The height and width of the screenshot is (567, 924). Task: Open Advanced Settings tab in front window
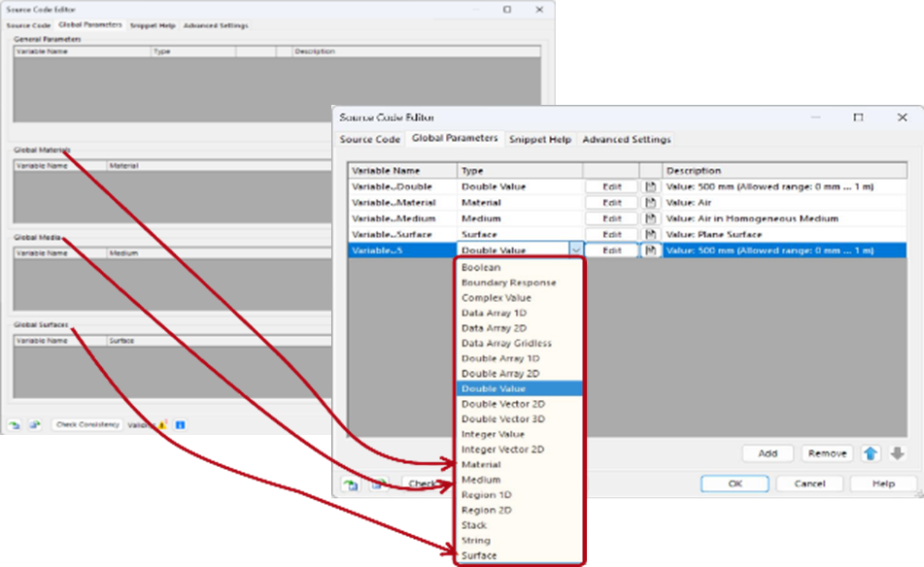[627, 140]
